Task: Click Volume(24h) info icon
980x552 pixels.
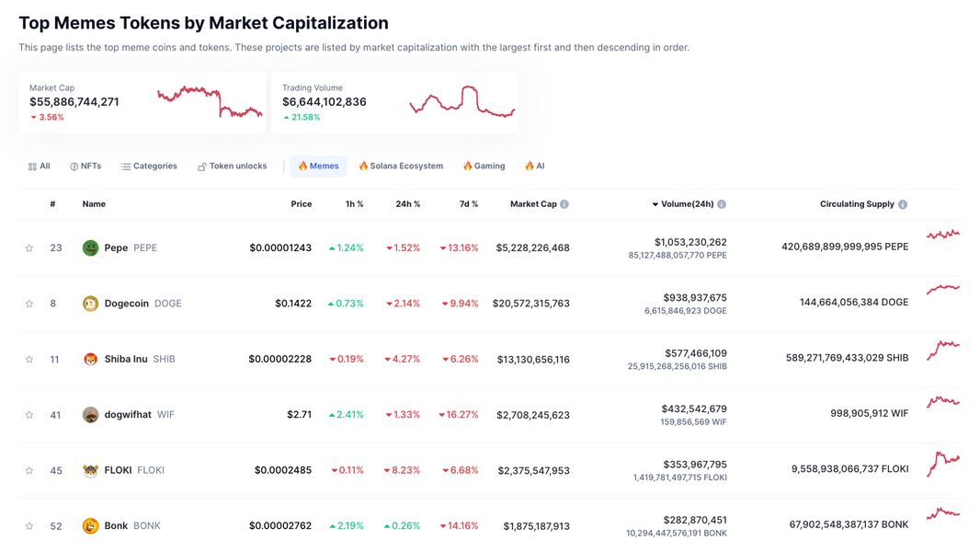Action: click(722, 204)
